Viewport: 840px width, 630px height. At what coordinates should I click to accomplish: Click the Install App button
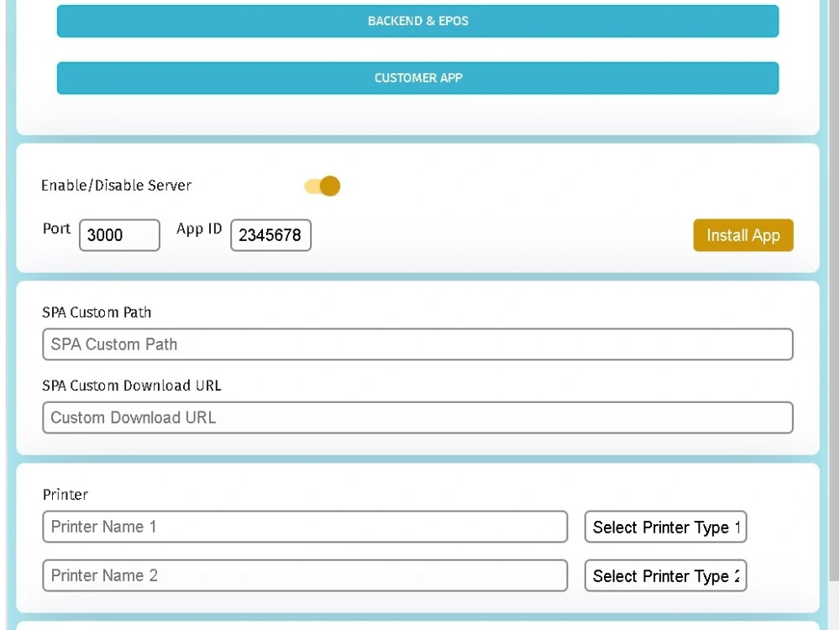[743, 235]
